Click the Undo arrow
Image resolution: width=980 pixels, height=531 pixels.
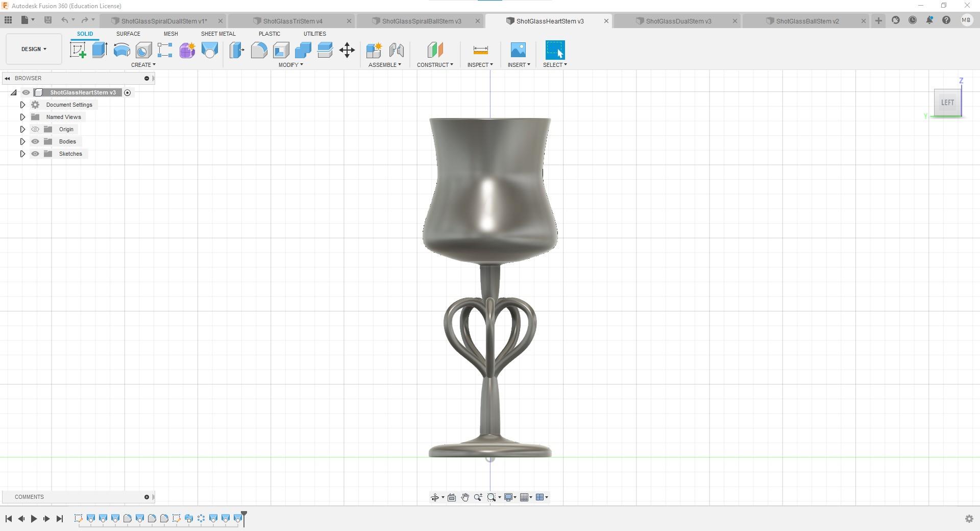click(x=65, y=20)
